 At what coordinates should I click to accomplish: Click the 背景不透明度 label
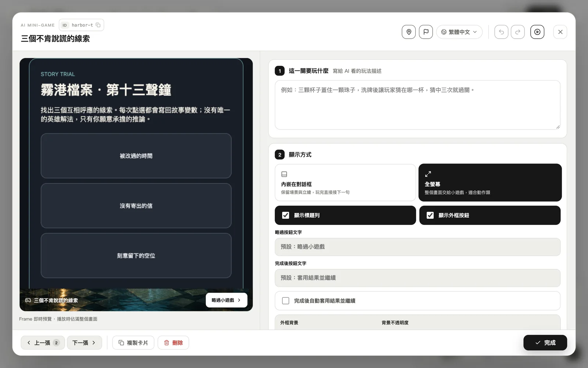pyautogui.click(x=395, y=323)
